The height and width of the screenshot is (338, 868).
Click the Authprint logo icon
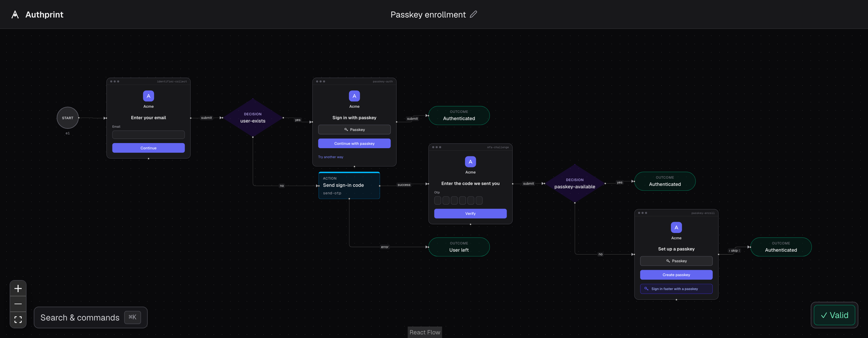click(x=15, y=14)
